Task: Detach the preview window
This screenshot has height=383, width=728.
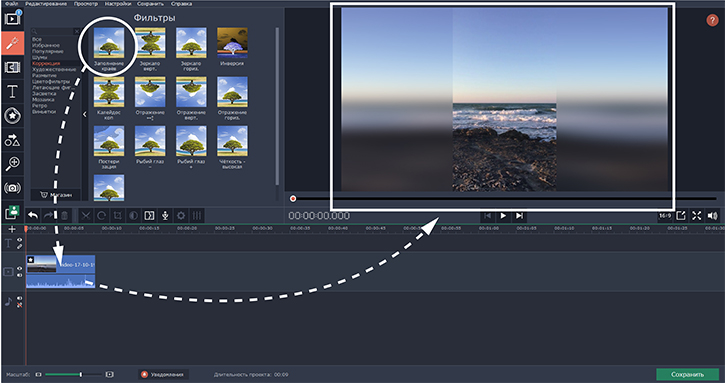Action: click(x=681, y=215)
